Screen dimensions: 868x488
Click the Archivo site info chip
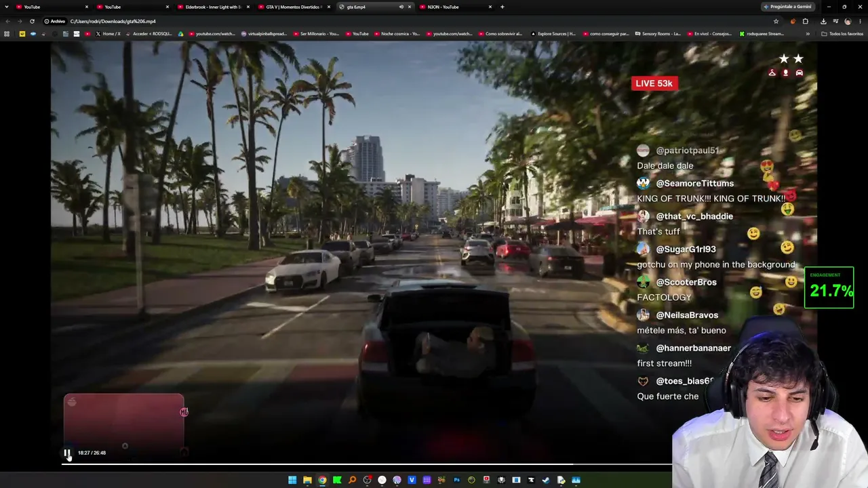(55, 21)
